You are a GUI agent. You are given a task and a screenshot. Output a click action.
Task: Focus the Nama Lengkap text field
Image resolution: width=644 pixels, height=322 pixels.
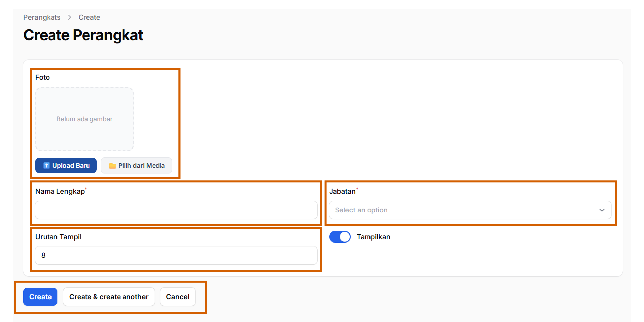coord(176,210)
